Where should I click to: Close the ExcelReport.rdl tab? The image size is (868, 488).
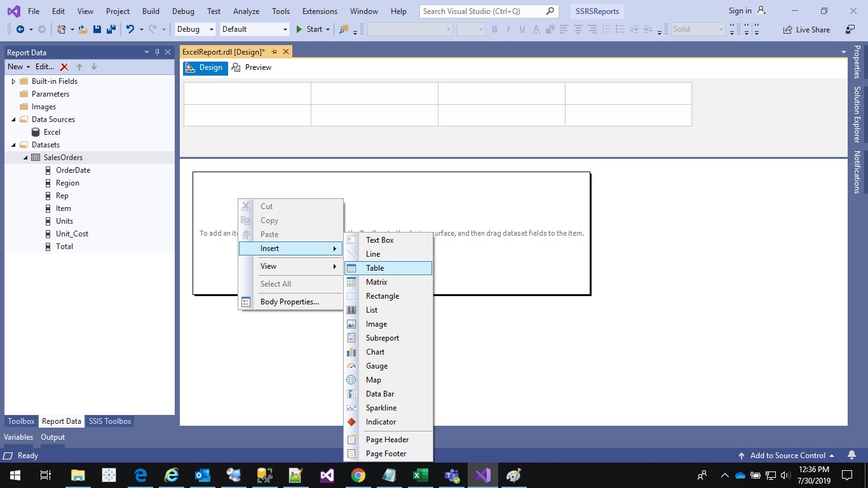point(286,52)
